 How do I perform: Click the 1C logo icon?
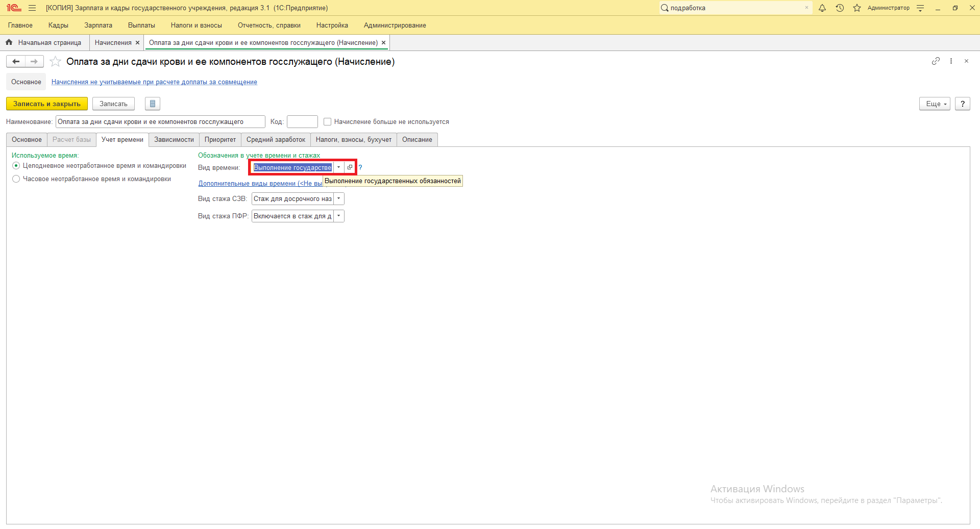tap(14, 8)
